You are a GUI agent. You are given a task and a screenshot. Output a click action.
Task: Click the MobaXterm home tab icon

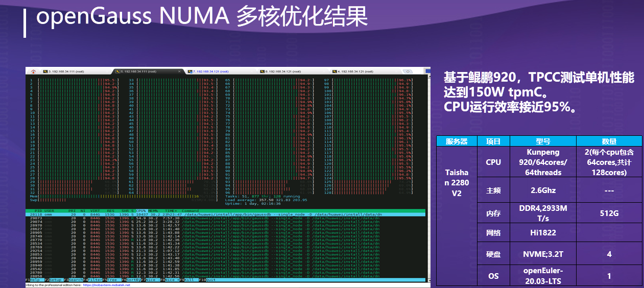tap(34, 71)
